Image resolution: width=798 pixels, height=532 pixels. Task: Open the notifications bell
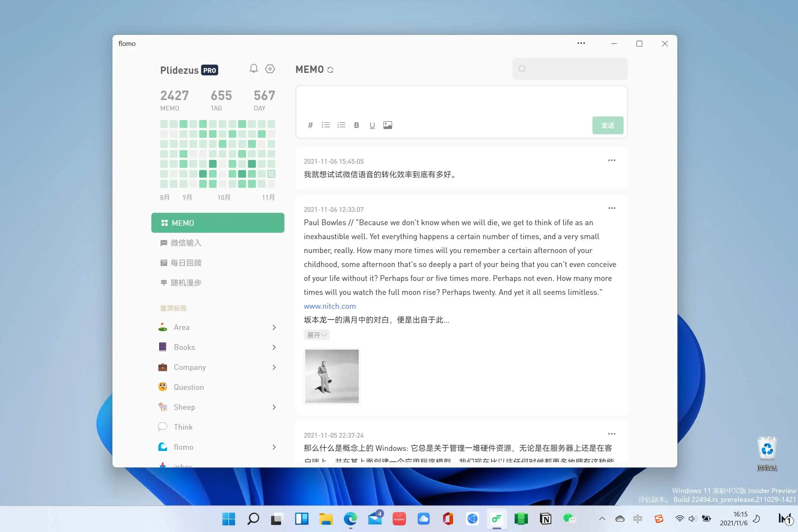click(x=253, y=68)
